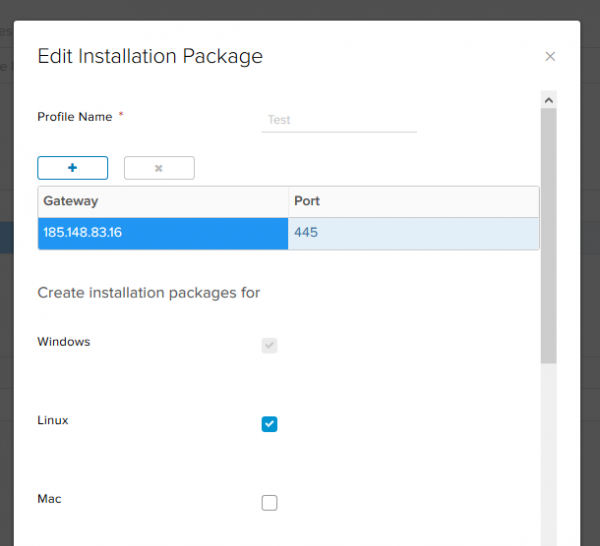The height and width of the screenshot is (546, 600).
Task: Click the Profile Name input field
Action: tap(339, 120)
